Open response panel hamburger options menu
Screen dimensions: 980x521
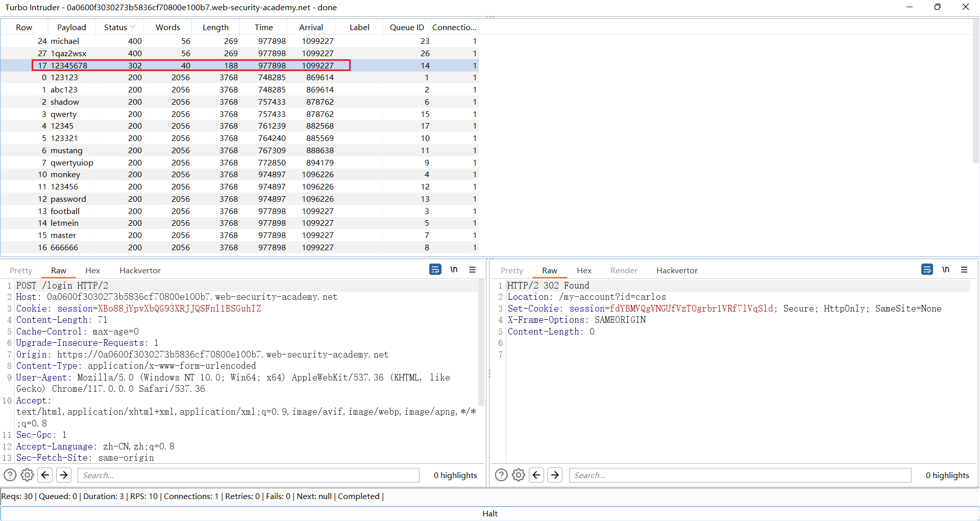pos(964,270)
